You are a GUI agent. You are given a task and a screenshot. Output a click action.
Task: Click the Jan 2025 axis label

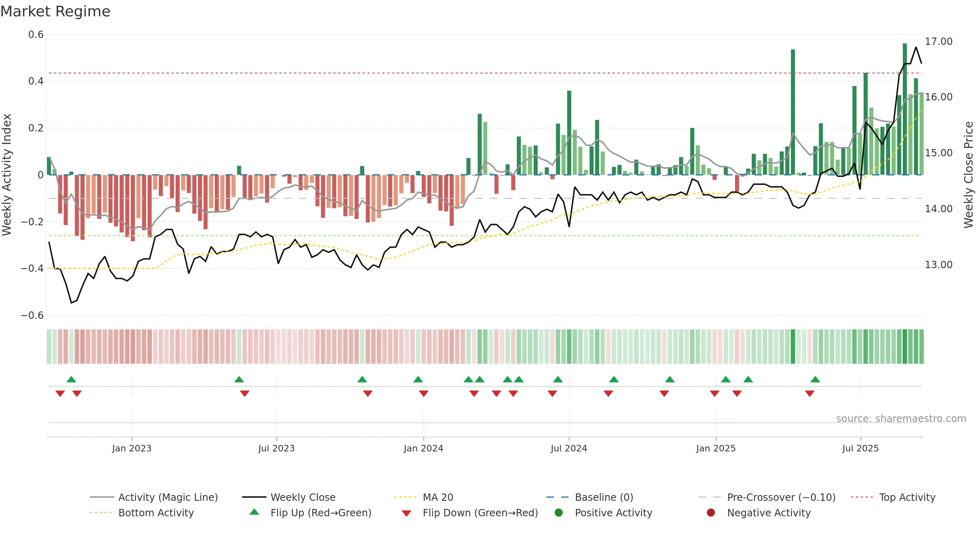pyautogui.click(x=716, y=448)
